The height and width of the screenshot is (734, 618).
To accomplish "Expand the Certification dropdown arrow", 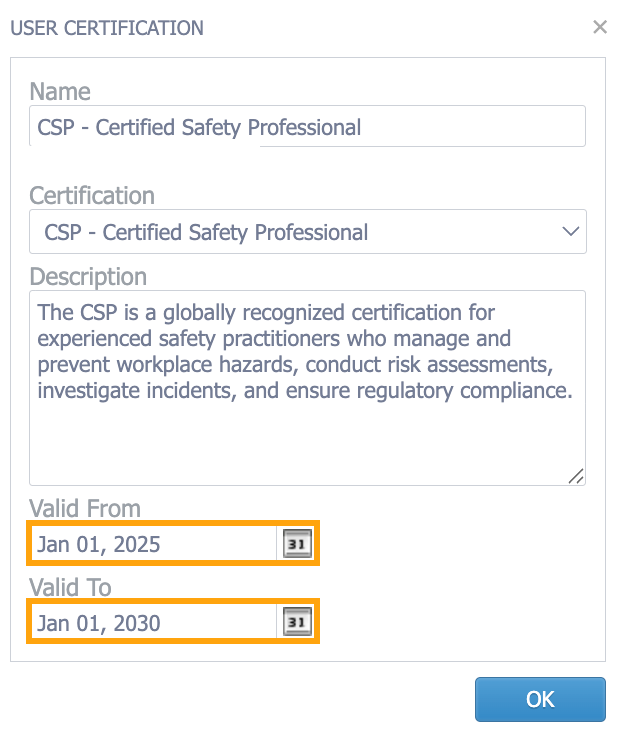I will (571, 232).
